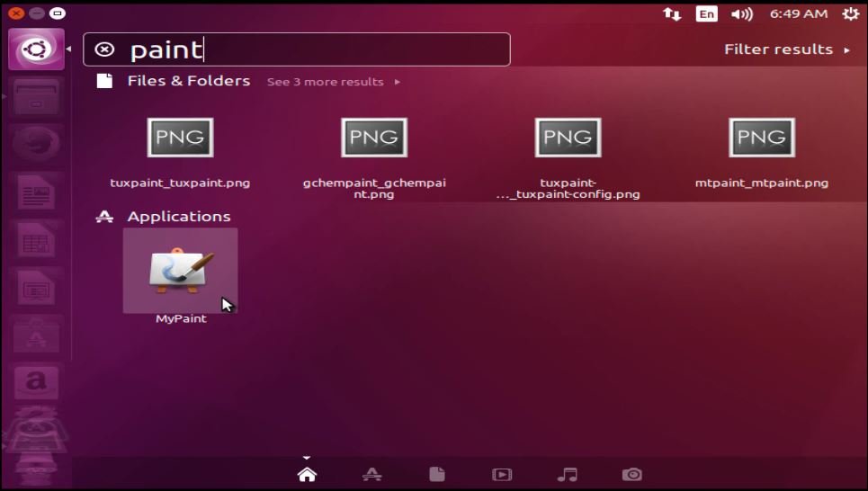Expand Filter results panel

tap(787, 49)
